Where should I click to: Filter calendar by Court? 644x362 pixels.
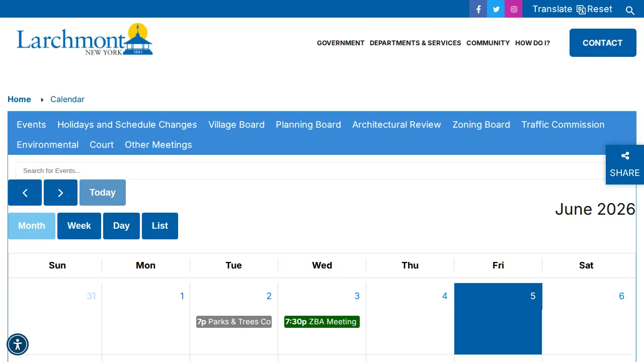pyautogui.click(x=102, y=145)
